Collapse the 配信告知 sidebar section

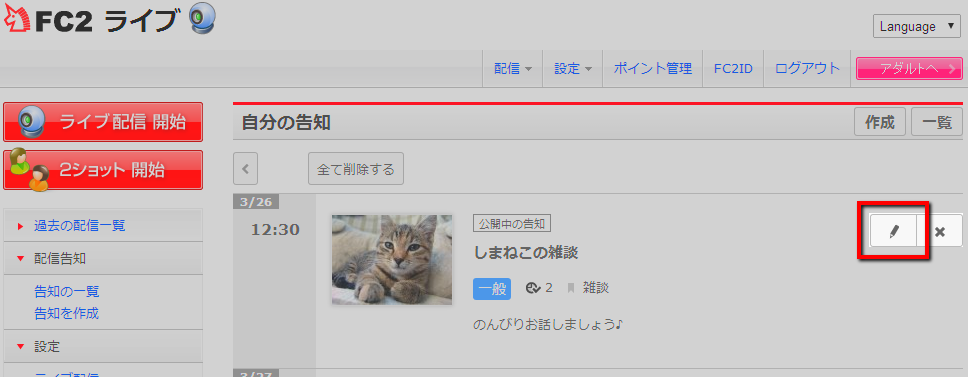[103, 258]
